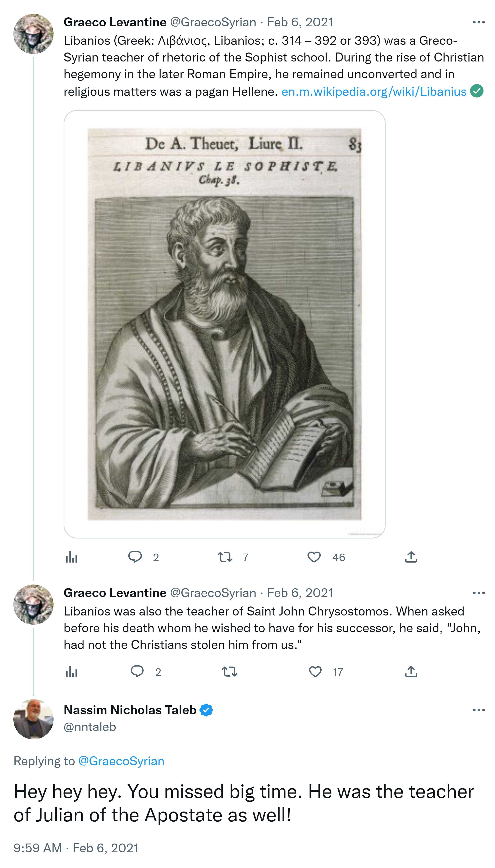Share the John Chrysostomos tweet

[x=411, y=672]
